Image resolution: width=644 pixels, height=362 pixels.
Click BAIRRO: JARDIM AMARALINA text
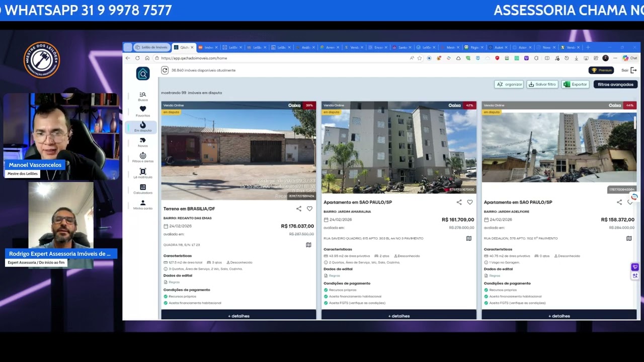click(347, 212)
